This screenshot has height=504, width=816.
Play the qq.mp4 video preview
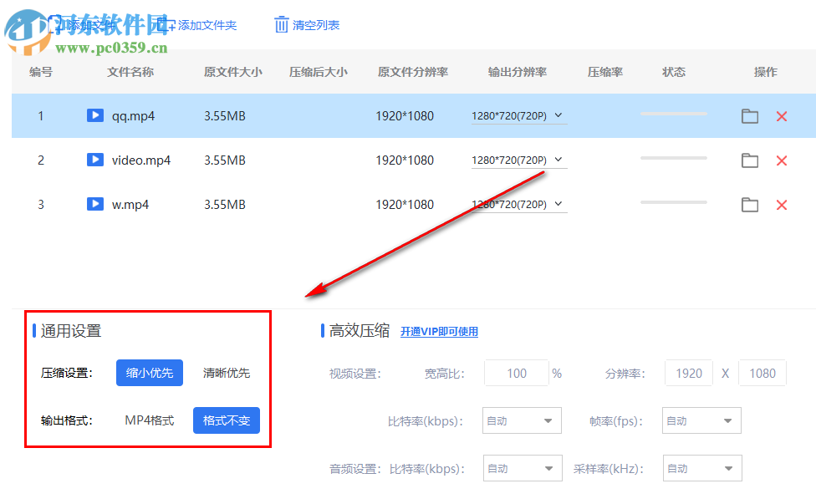pyautogui.click(x=94, y=115)
